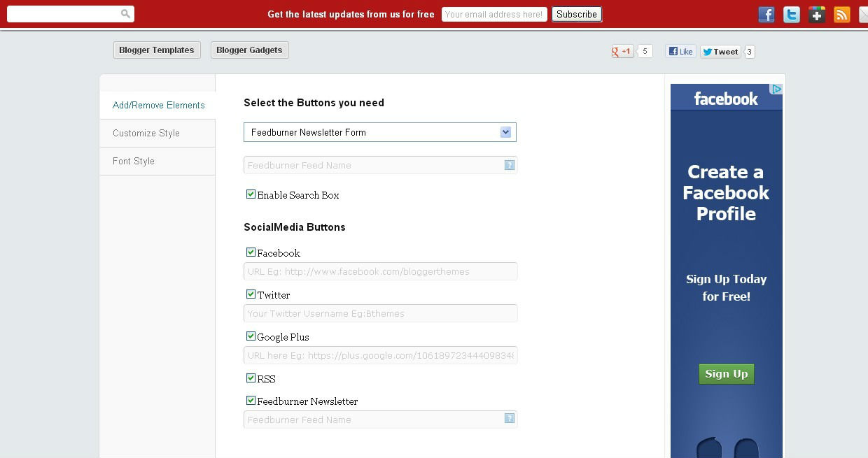The image size is (868, 458).
Task: Focus the Twitter Username field
Action: click(380, 313)
